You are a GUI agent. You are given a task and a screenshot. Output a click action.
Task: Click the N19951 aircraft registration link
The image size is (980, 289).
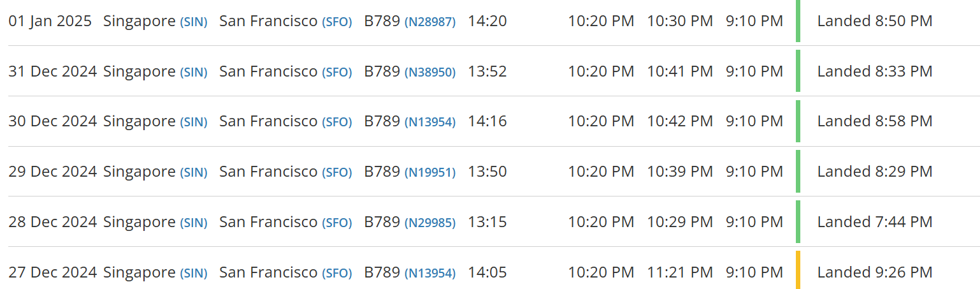pyautogui.click(x=430, y=172)
